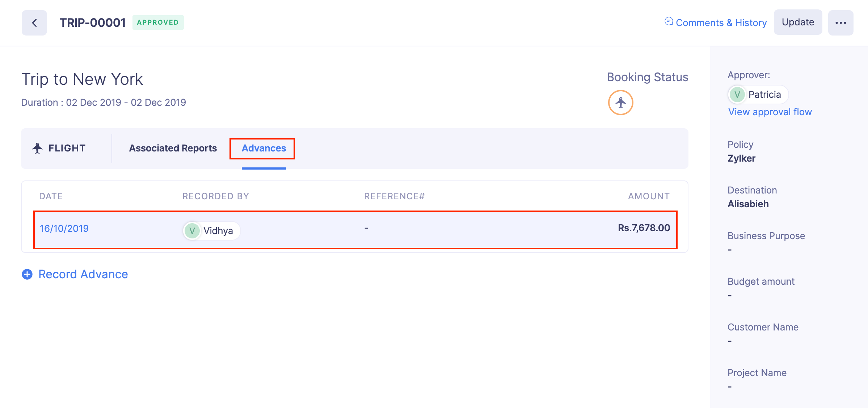Switch to the Associated Reports tab
Screen dimensions: 868x408
pos(173,148)
